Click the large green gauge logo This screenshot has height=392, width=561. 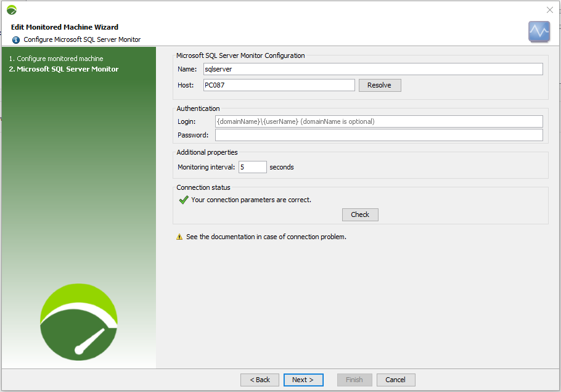point(79,321)
